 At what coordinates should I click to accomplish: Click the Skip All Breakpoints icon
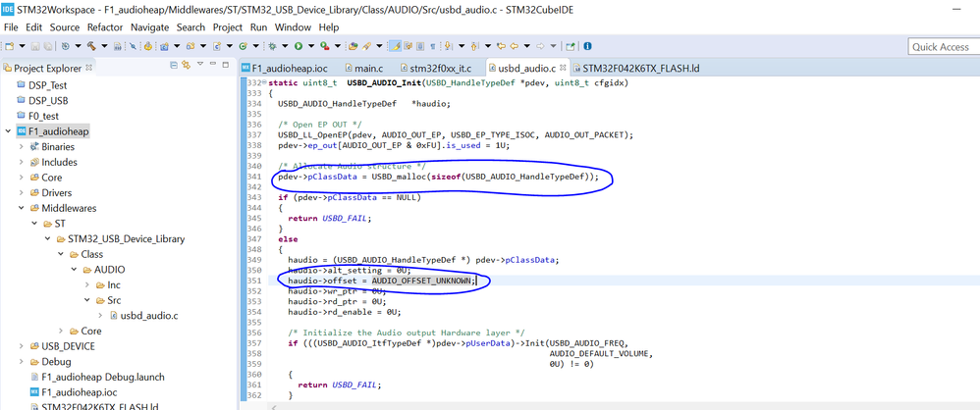click(x=133, y=46)
